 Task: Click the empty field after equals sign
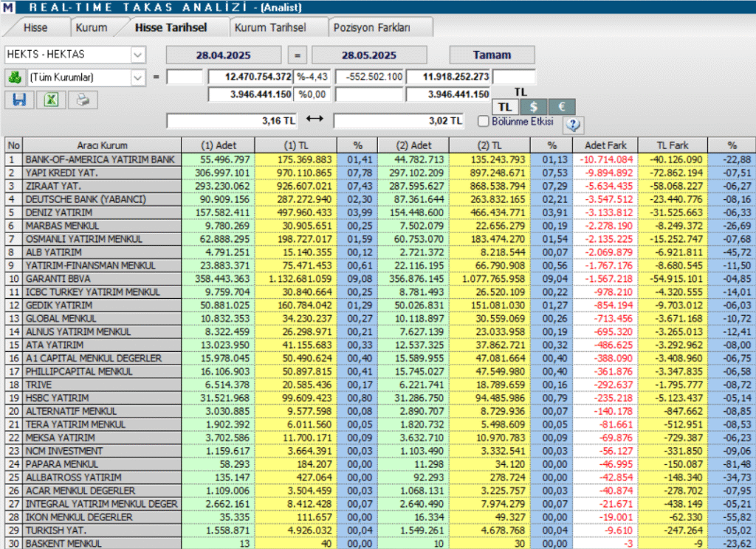click(x=184, y=77)
